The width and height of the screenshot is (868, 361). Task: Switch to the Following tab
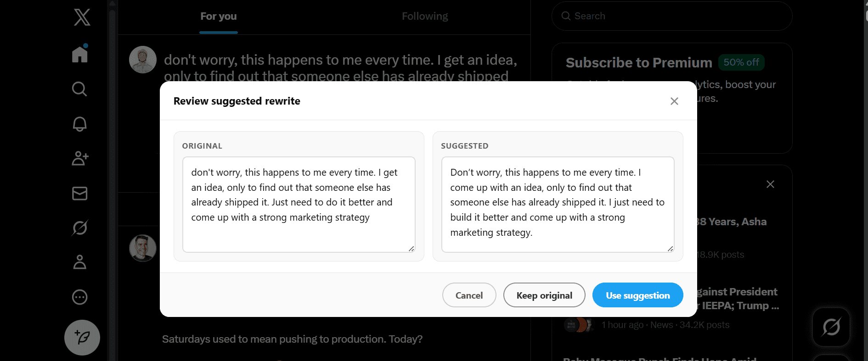(425, 17)
